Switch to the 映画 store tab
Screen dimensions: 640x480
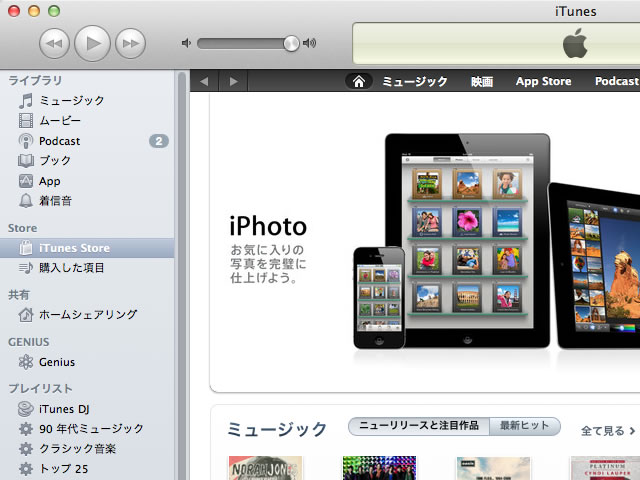[482, 82]
